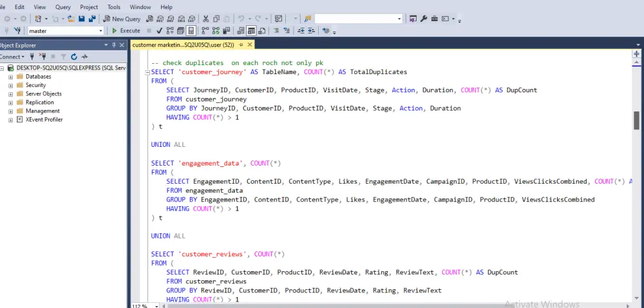Click the Change Connection icon
The height and width of the screenshot is (308, 644).
pos(17,31)
